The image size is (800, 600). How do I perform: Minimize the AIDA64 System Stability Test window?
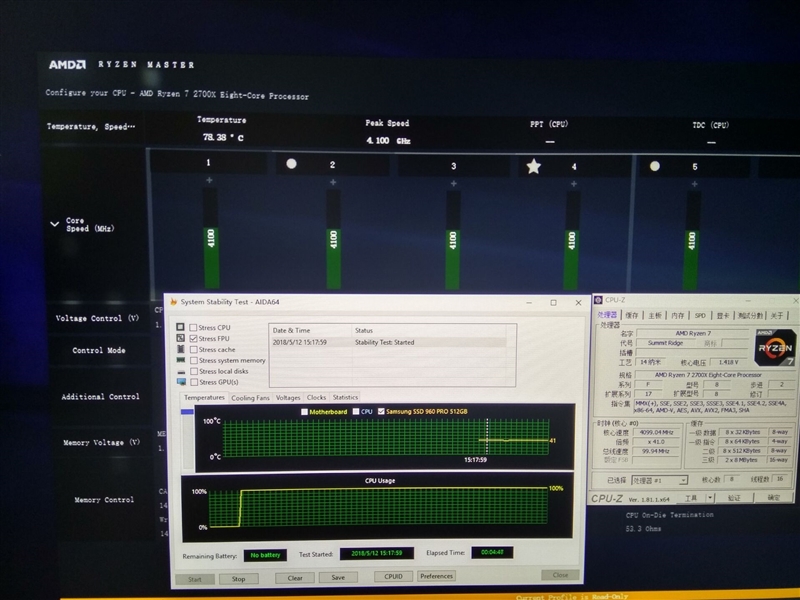click(x=529, y=303)
